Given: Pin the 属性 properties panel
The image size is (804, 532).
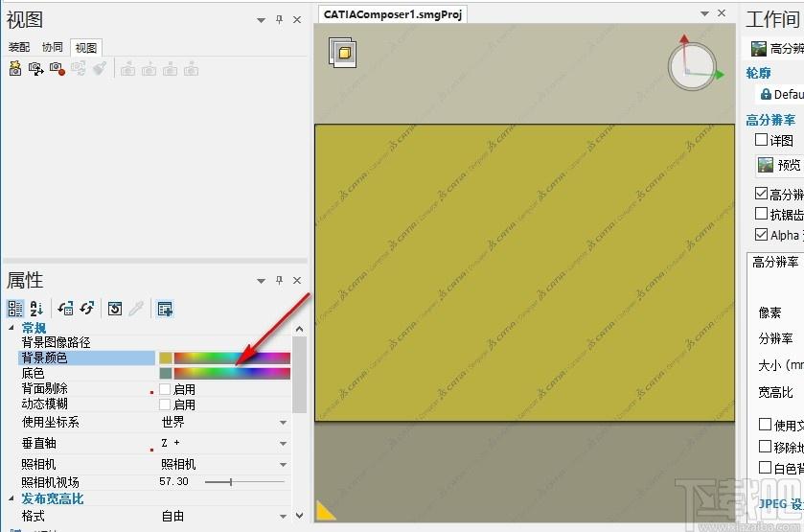Looking at the screenshot, I should (279, 280).
